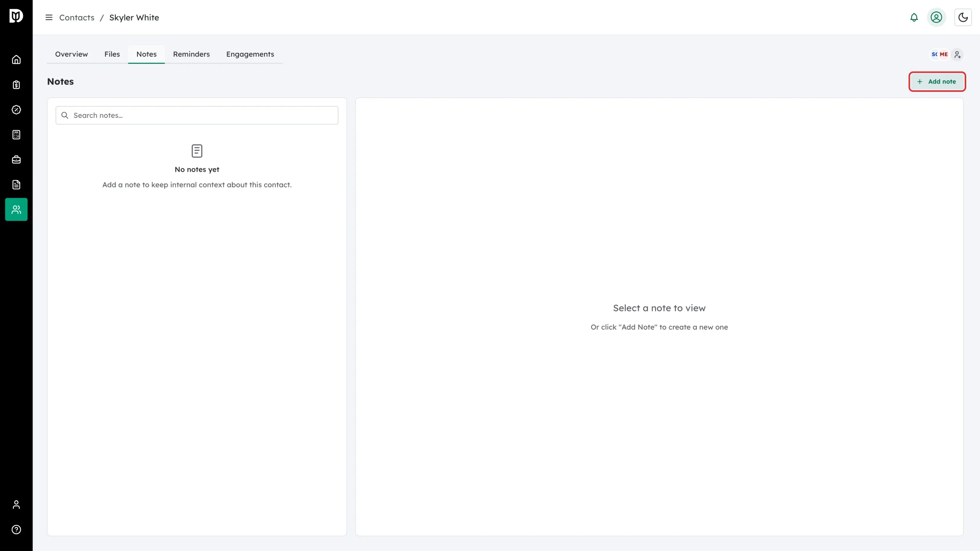Click the help question mark icon
980x551 pixels.
(x=16, y=530)
